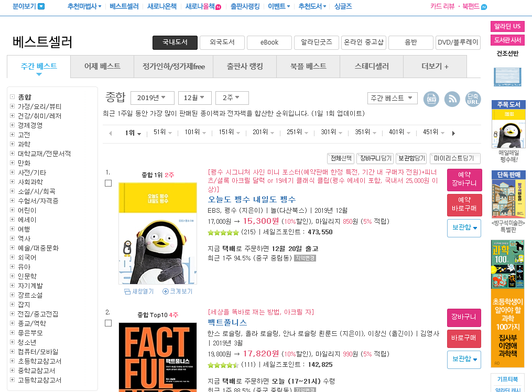Copy the short URL (단축 URL) icon

click(x=473, y=99)
